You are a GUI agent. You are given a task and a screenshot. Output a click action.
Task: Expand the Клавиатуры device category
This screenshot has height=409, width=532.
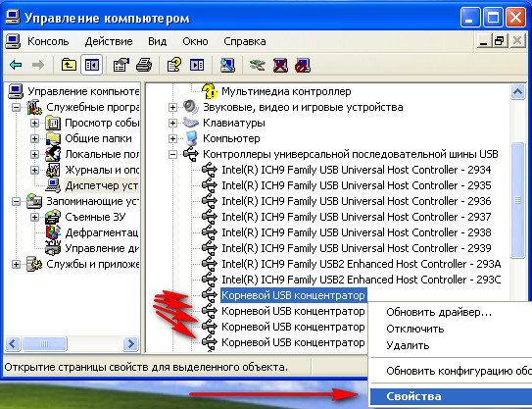172,123
